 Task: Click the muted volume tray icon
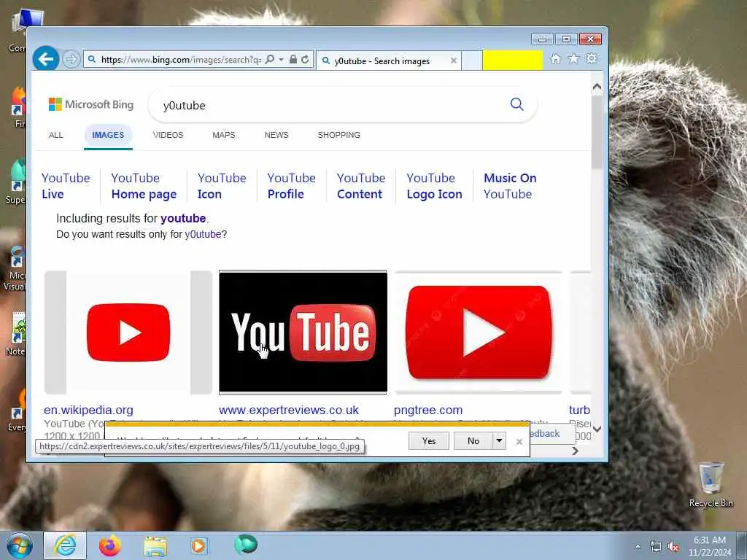click(x=673, y=547)
